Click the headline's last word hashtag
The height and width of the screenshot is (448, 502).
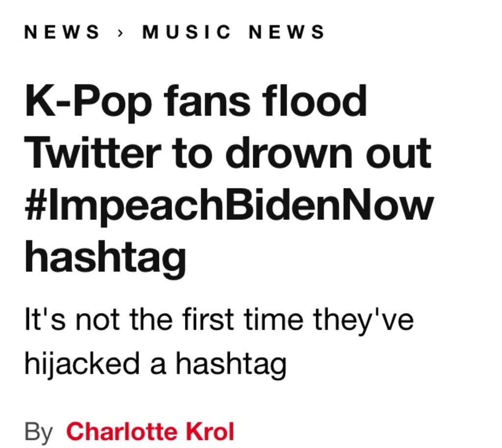click(105, 258)
